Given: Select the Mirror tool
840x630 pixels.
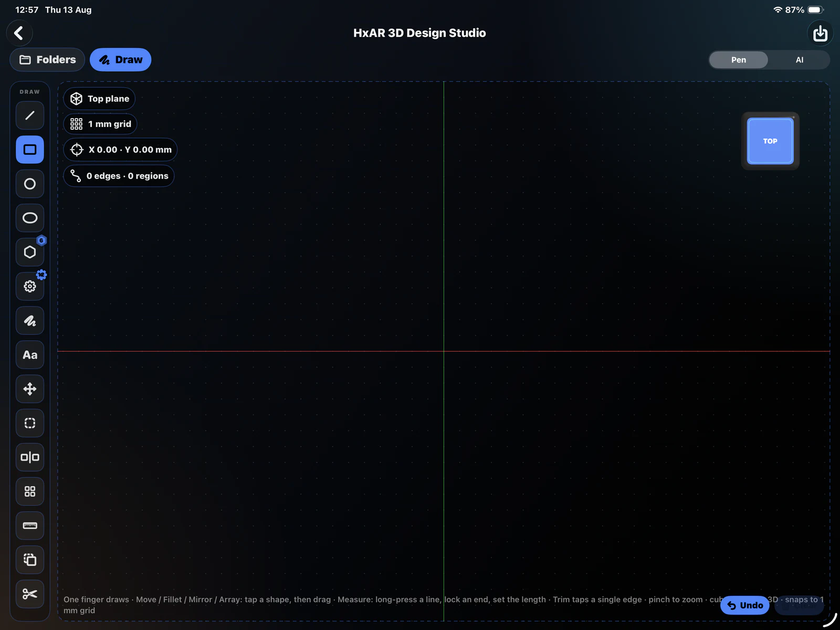Looking at the screenshot, I should tap(30, 457).
